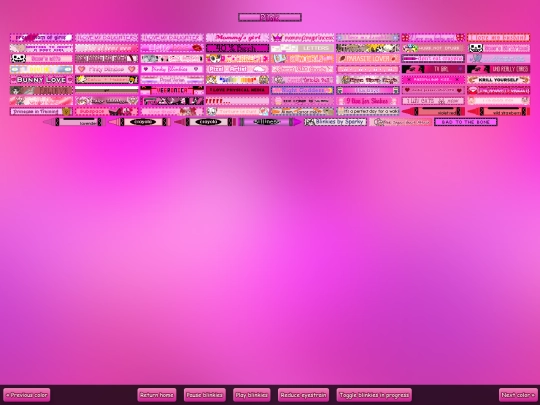
Task: Pick the crown princess blinkie
Action: click(302, 37)
